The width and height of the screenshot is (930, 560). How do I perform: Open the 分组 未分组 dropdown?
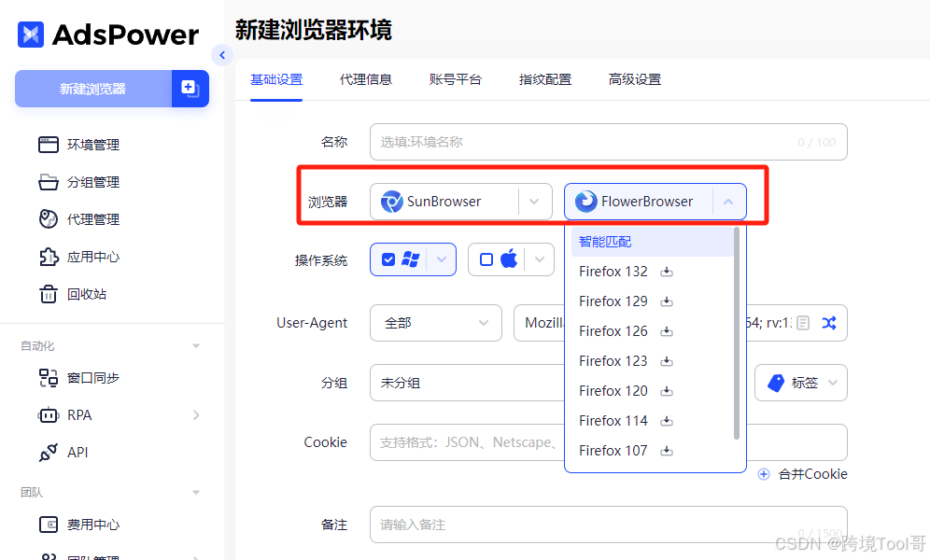tap(468, 383)
